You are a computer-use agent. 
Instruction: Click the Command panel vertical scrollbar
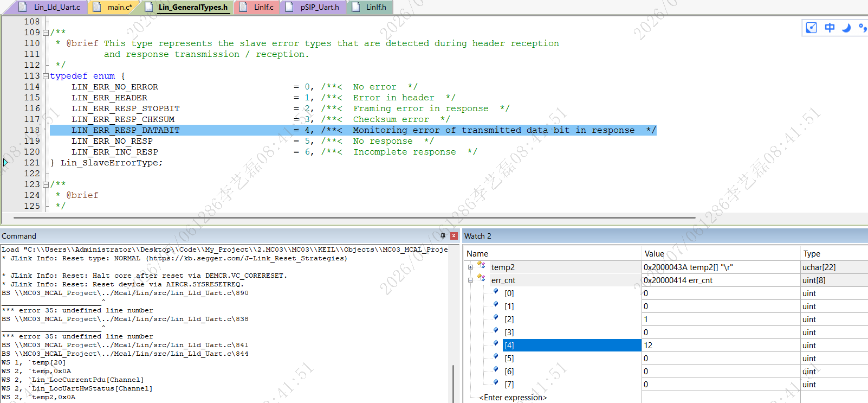click(x=453, y=383)
